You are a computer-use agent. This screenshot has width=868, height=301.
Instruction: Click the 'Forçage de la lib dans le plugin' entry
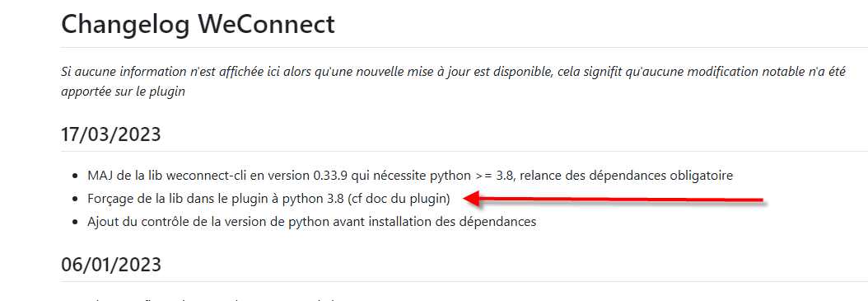click(269, 199)
